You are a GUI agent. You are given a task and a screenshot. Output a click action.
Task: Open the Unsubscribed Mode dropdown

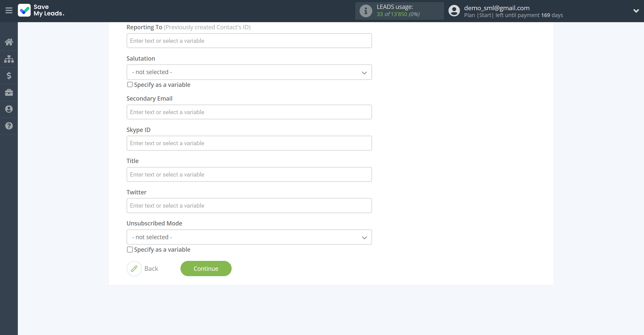coord(249,237)
